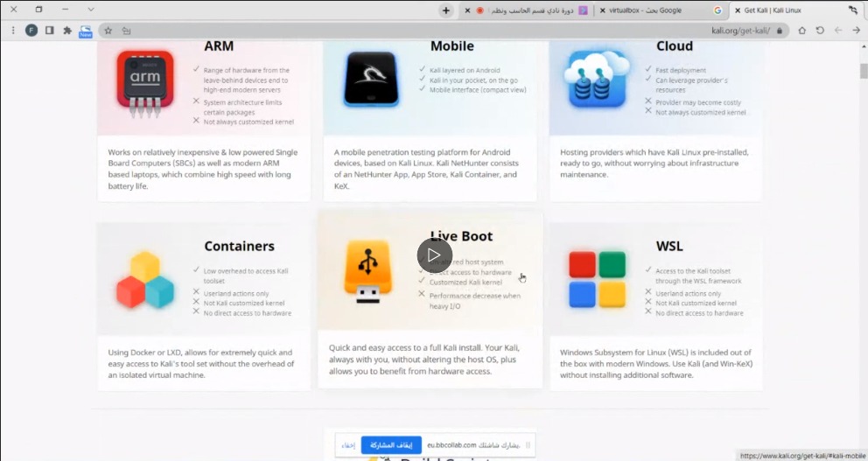Click the purple favicon of recording tab
Screen dimensions: 868x461
click(x=583, y=10)
